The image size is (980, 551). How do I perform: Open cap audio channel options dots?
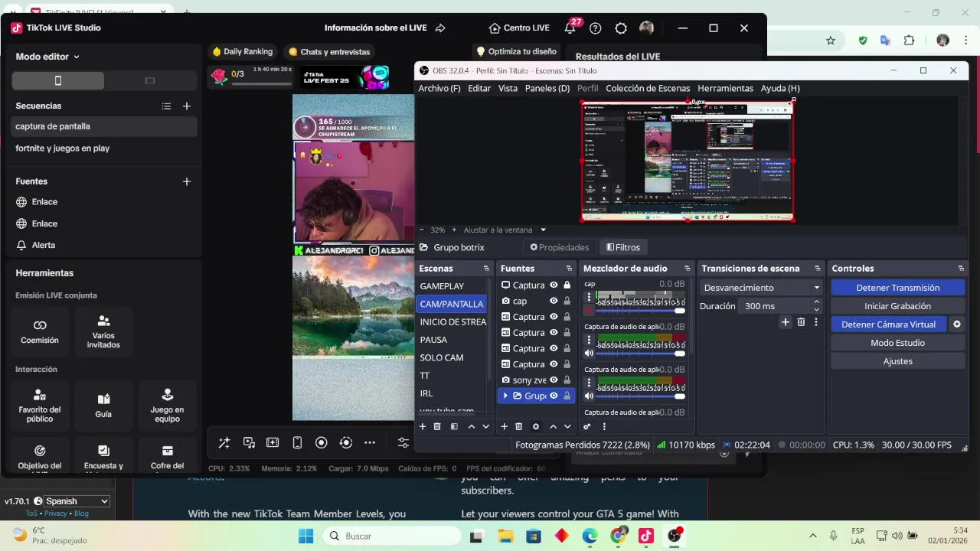point(589,297)
